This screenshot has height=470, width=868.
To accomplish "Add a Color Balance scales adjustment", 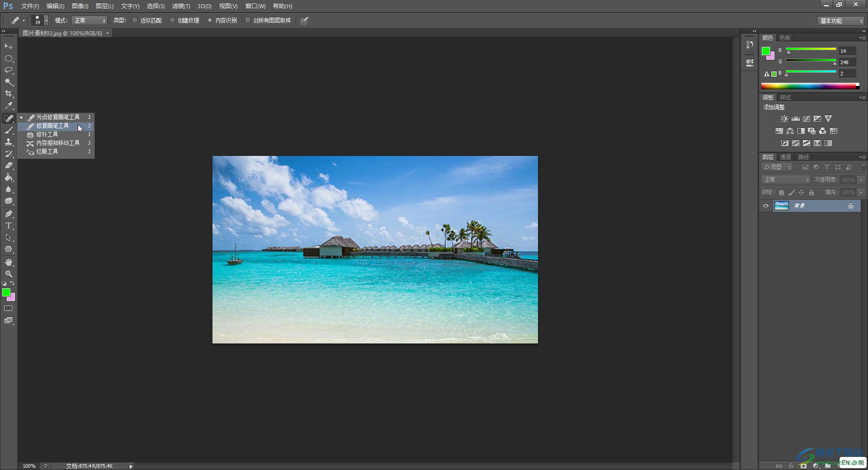I will [790, 131].
